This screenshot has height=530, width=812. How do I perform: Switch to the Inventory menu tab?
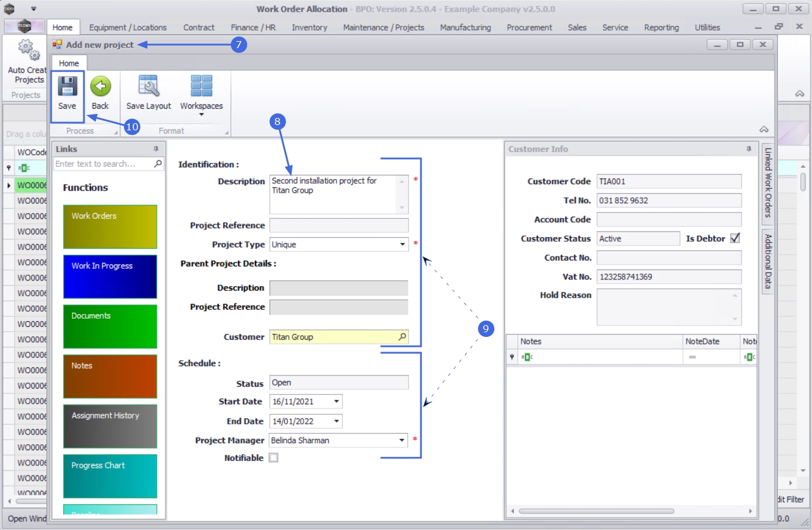click(309, 28)
